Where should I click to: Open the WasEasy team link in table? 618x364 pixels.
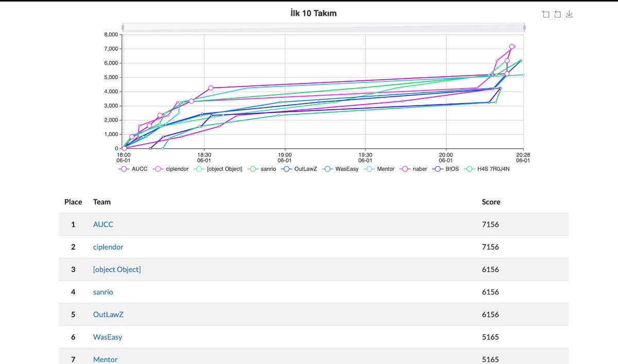tap(108, 337)
